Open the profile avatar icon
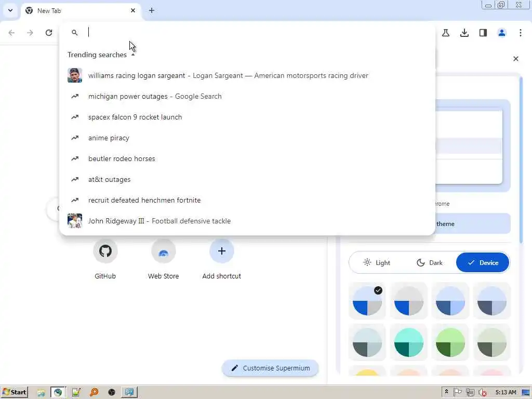Viewport: 532px width, 399px height. [x=502, y=33]
